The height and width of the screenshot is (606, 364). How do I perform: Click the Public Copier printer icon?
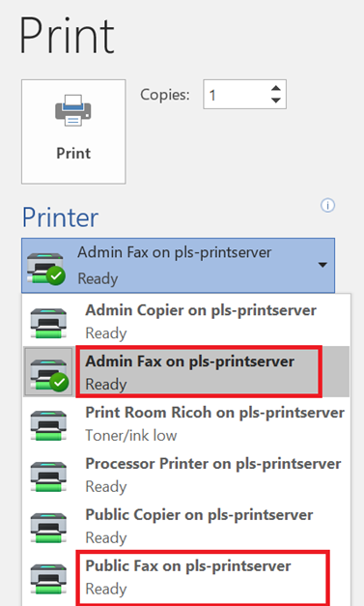point(48,528)
